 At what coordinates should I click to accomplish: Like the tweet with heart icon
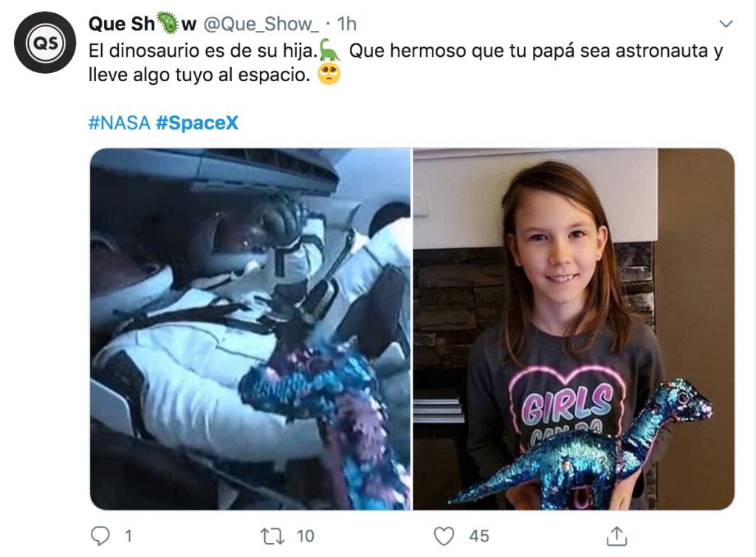point(444,536)
